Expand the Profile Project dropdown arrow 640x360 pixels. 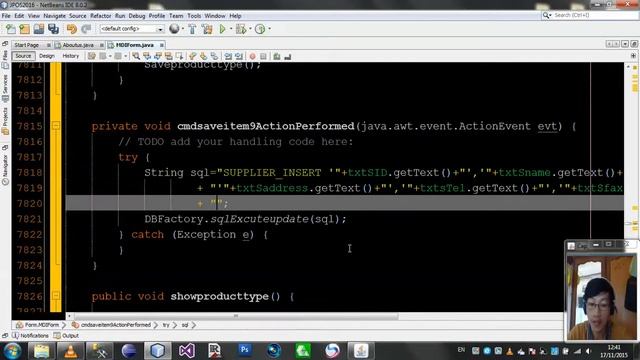click(269, 29)
